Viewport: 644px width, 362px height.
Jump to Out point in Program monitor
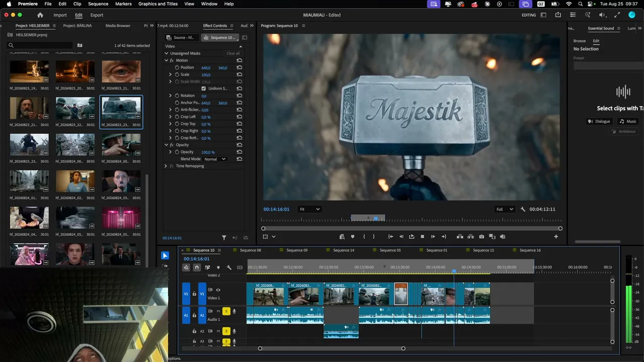pos(444,236)
